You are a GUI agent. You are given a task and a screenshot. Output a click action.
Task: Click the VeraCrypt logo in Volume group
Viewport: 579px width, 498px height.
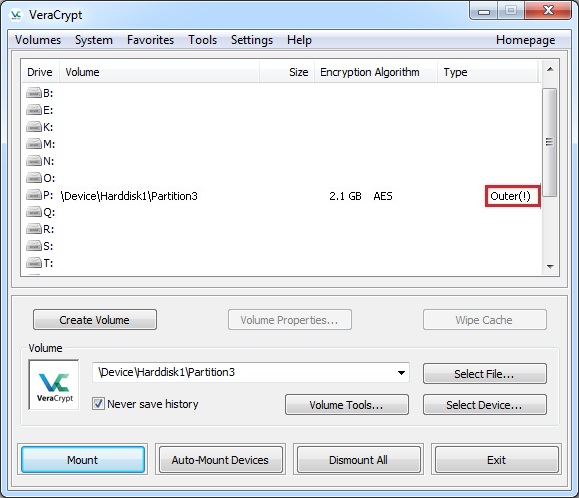[54, 385]
